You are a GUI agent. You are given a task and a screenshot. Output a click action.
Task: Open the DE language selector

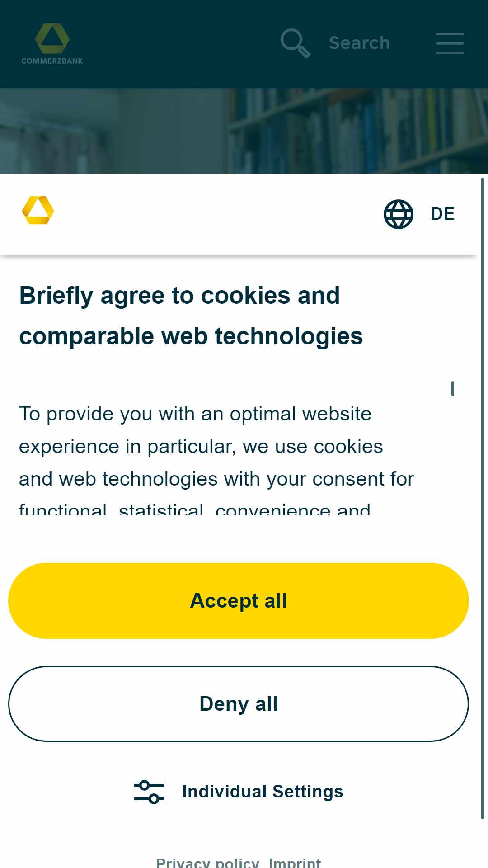point(442,214)
